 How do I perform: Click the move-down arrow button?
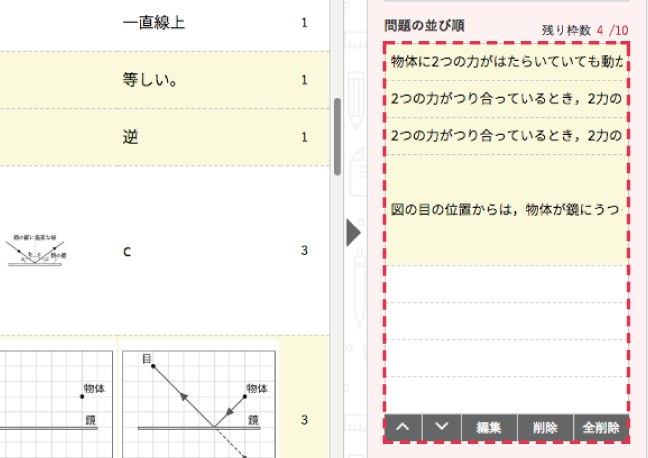coord(441,427)
